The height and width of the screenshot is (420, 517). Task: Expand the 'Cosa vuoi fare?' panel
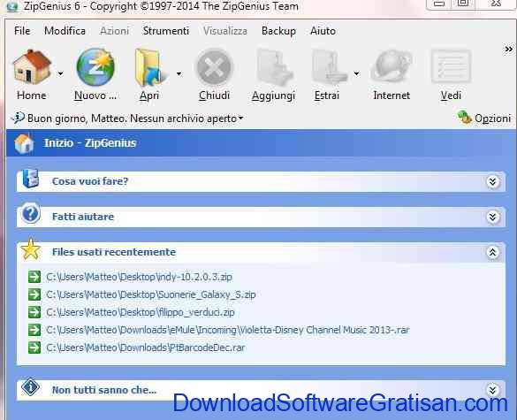492,182
